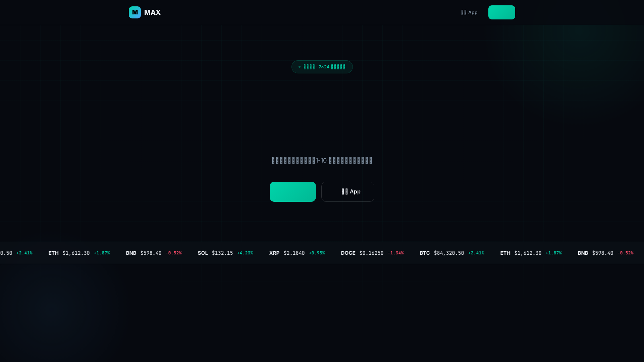Image resolution: width=644 pixels, height=362 pixels.
Task: Click the $132.15 price
Action: point(222,253)
